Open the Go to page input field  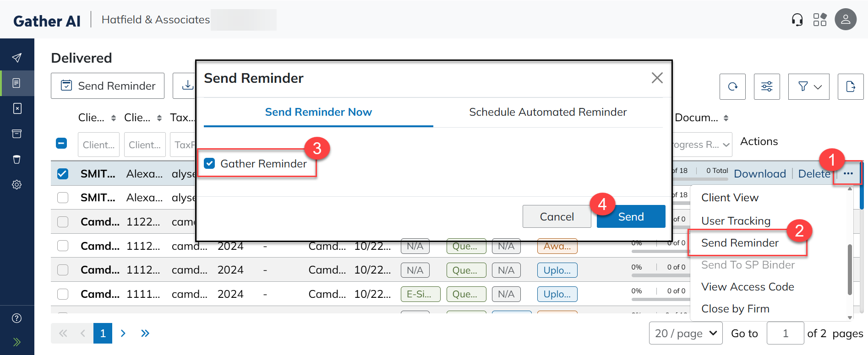click(x=785, y=333)
